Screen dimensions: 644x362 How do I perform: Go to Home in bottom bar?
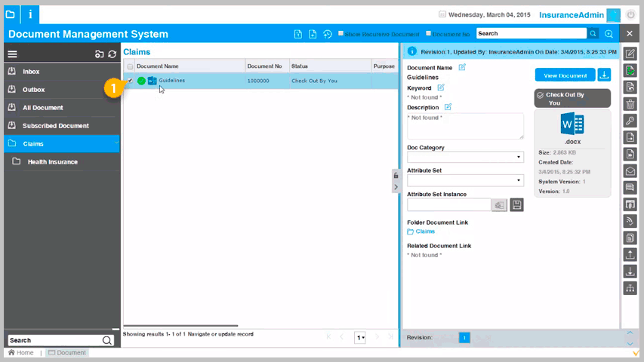[x=21, y=352]
